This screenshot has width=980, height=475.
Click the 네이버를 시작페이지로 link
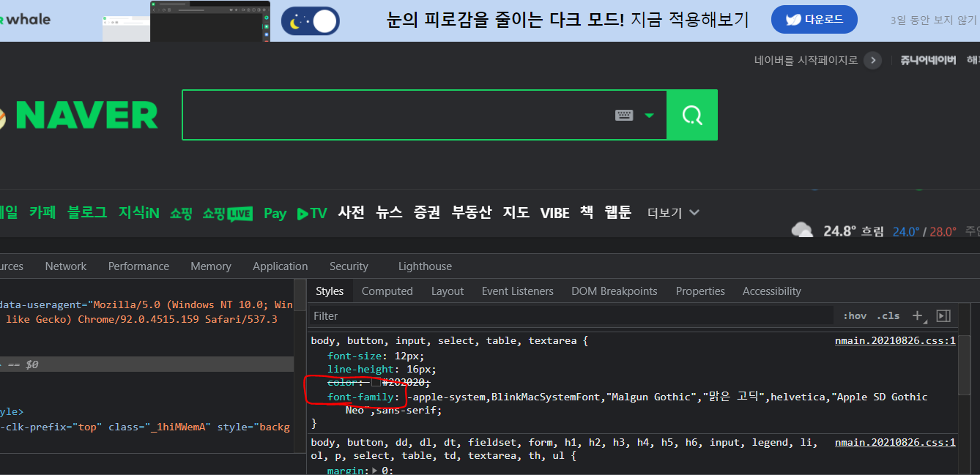click(806, 61)
